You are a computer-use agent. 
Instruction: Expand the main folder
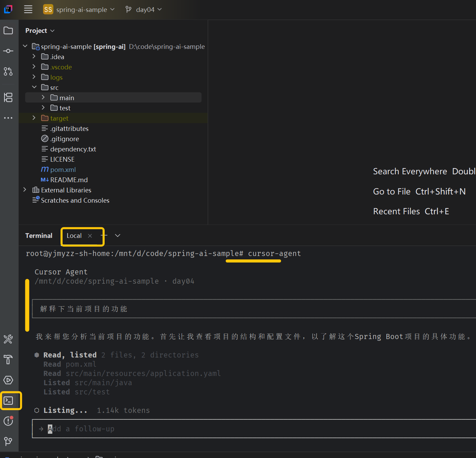43,97
